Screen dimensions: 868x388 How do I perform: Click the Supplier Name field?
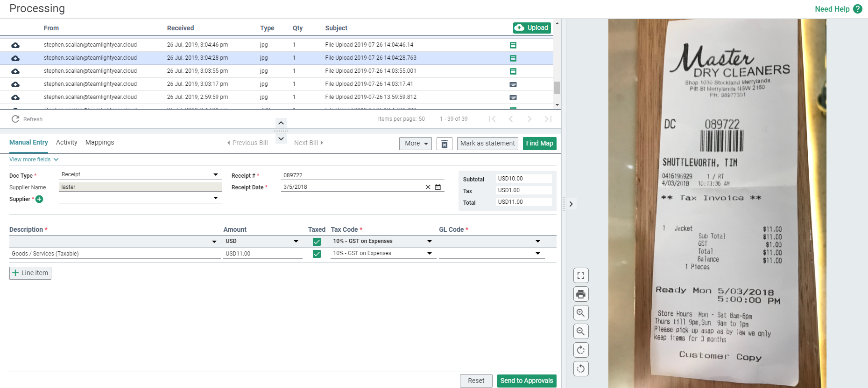click(x=141, y=187)
